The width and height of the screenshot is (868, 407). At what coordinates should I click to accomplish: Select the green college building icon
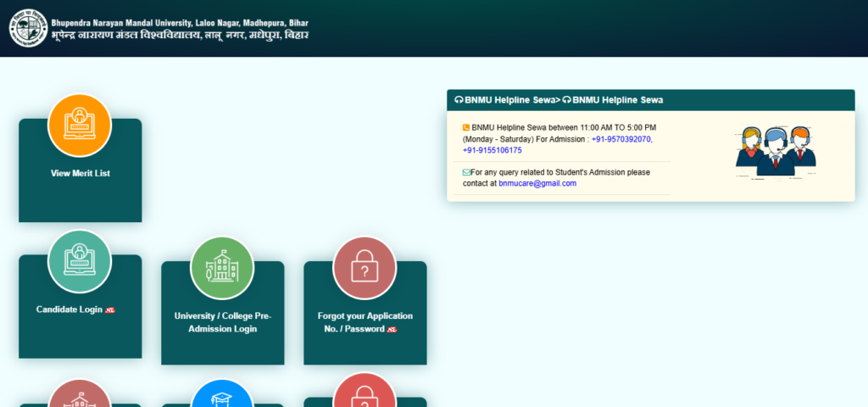222,268
